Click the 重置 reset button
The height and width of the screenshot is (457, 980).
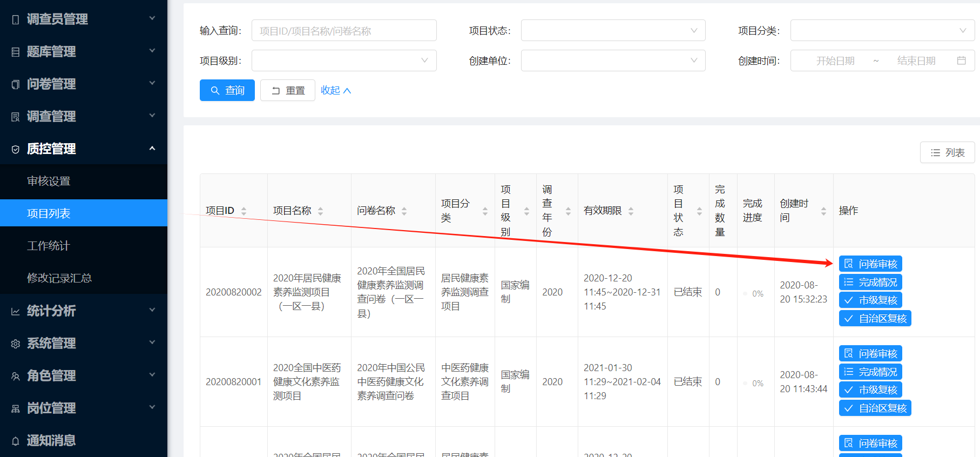point(287,90)
